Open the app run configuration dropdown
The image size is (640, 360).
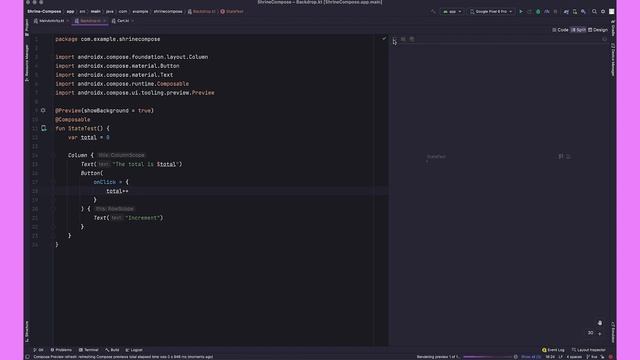click(452, 11)
